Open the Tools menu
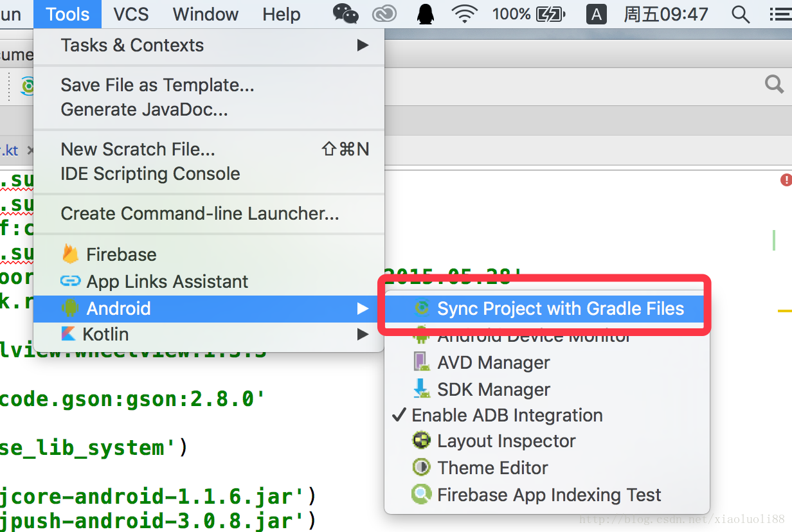 67,14
